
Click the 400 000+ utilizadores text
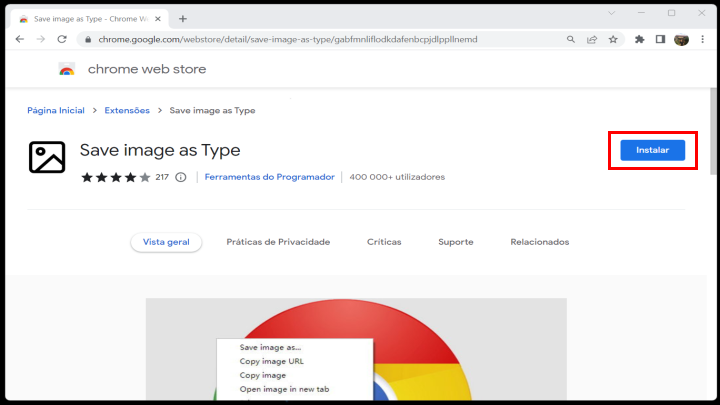pyautogui.click(x=397, y=177)
